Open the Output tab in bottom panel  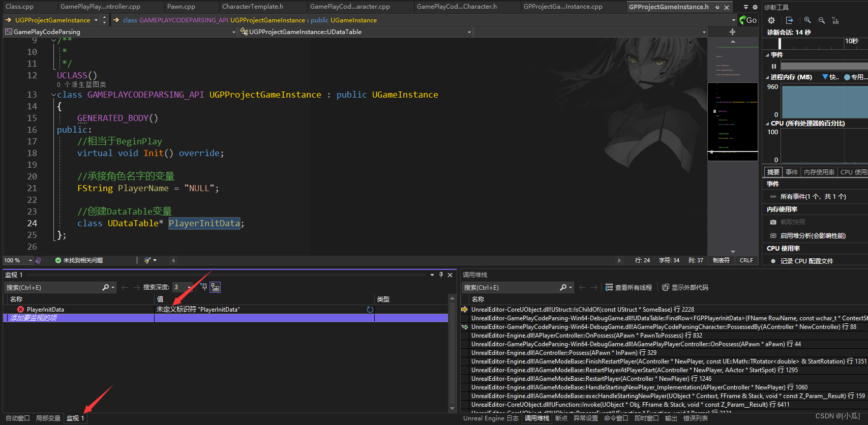(x=671, y=418)
